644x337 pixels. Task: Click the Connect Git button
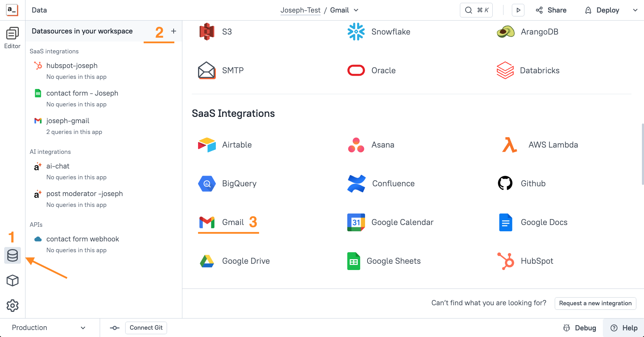click(146, 328)
